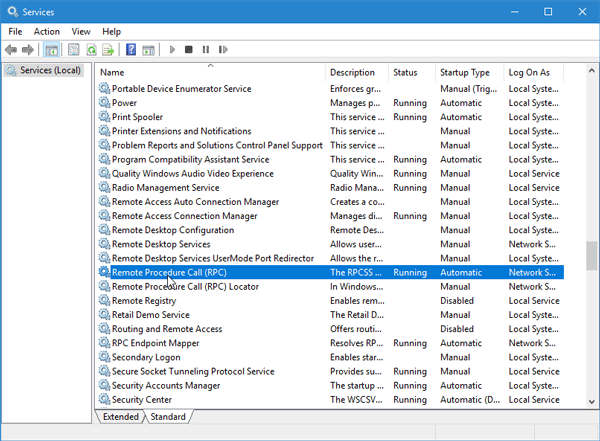Click the gear icon beside Retail Demo Service
Image resolution: width=600 pixels, height=441 pixels.
pyautogui.click(x=104, y=314)
